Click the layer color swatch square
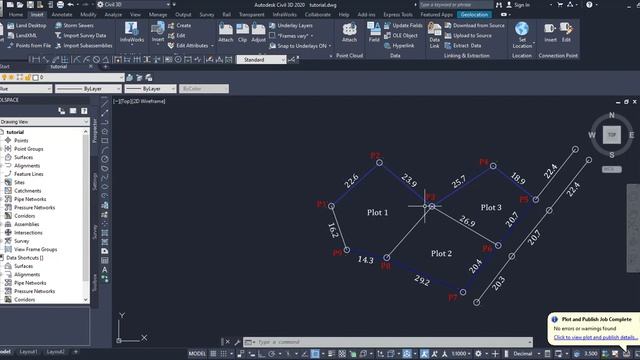 (35, 77)
